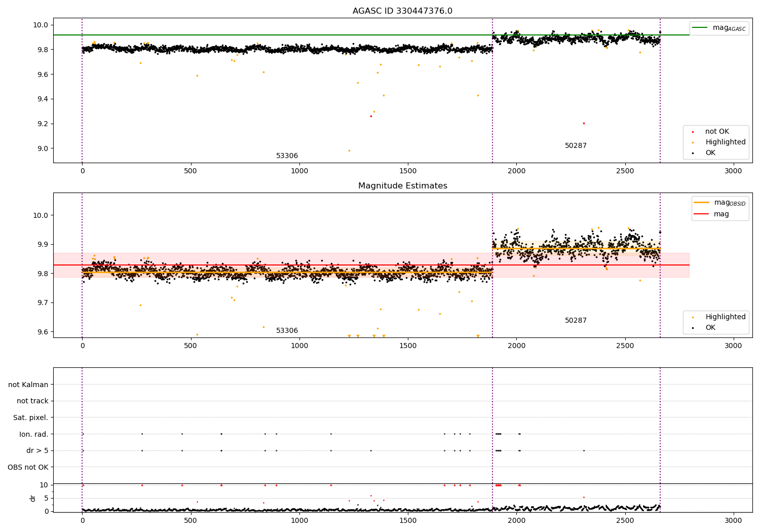Click the "Ion. rad." y-axis label
Screen dimensions: 760x532
34,434
